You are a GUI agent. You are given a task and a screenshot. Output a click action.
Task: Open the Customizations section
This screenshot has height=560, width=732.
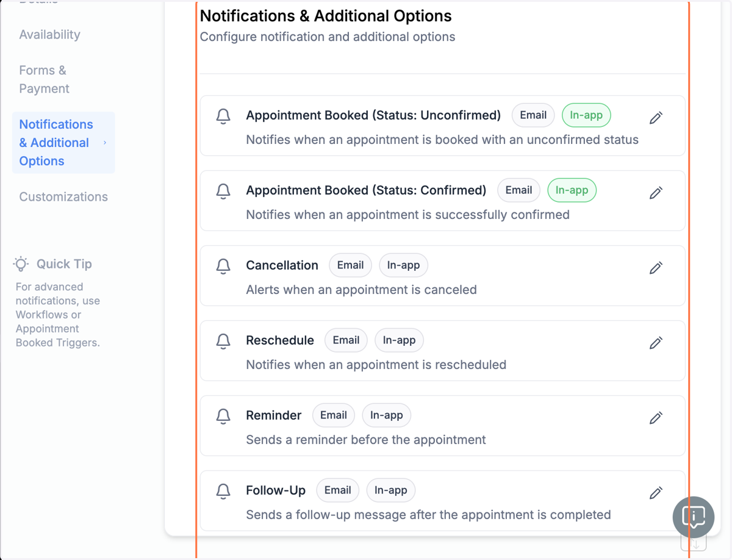(63, 197)
